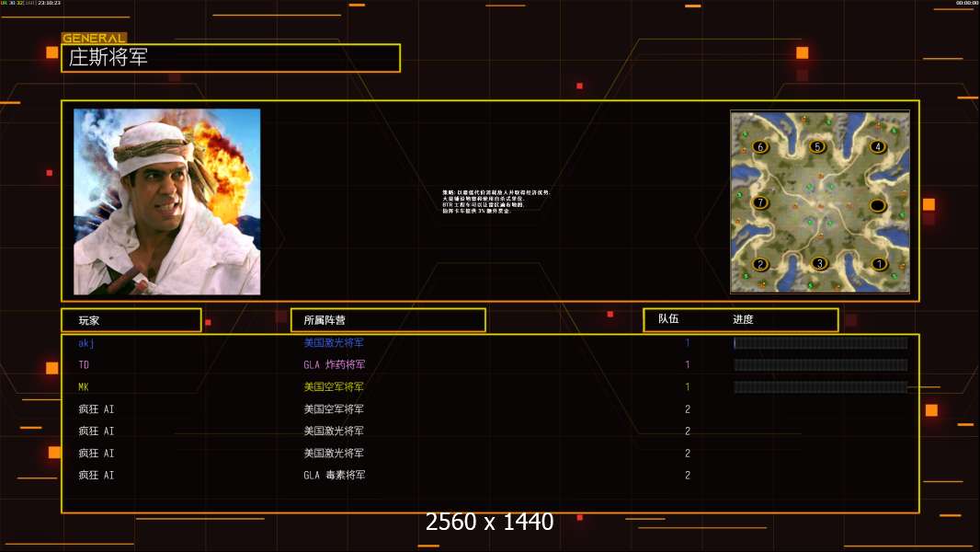Select the 玩家 column header
This screenshot has height=552, width=980.
[x=131, y=320]
